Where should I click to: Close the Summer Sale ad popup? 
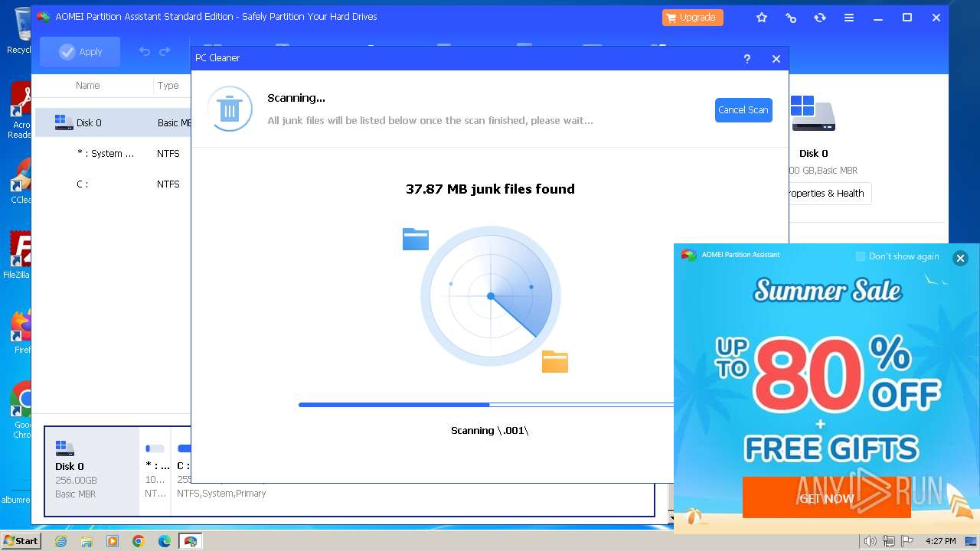coord(960,258)
